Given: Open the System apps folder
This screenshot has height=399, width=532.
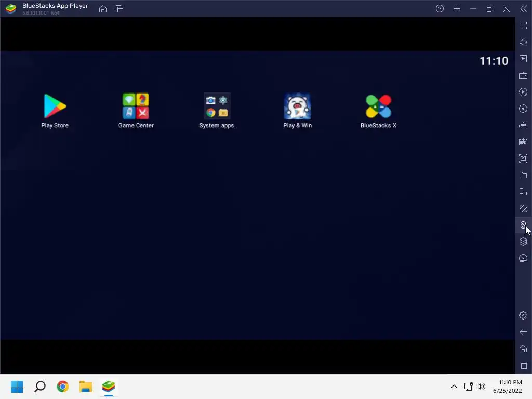Looking at the screenshot, I should pos(217,111).
